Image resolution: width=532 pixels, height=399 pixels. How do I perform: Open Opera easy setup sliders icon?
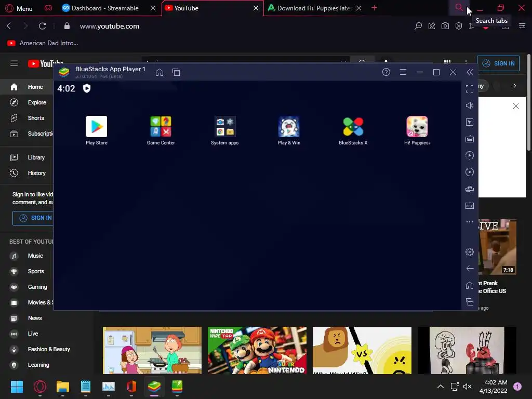tap(522, 26)
